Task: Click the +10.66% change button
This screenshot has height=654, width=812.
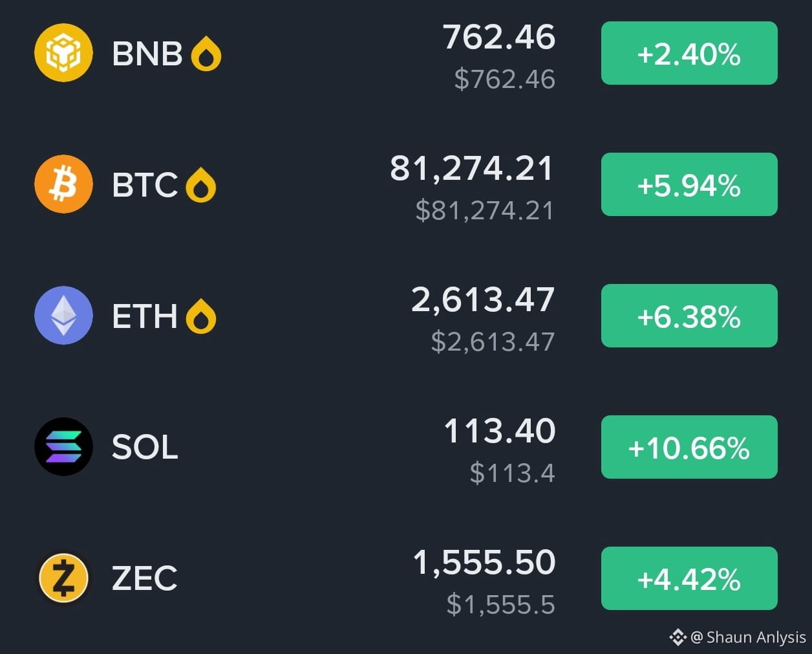Action: (x=689, y=447)
